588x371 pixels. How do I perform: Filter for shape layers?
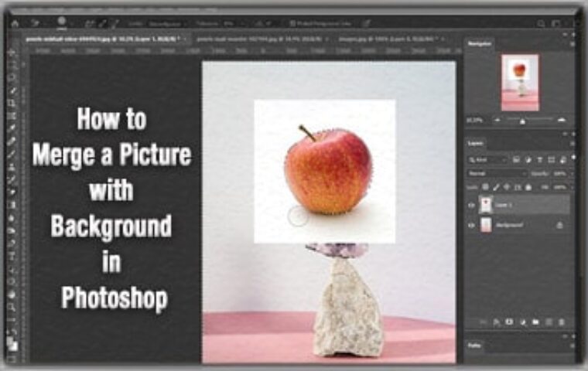pos(551,160)
